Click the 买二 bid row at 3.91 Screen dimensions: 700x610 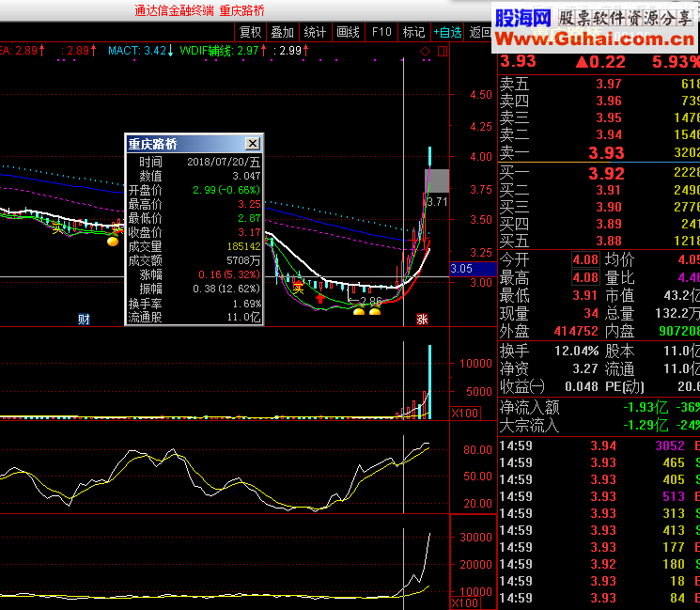tap(599, 190)
